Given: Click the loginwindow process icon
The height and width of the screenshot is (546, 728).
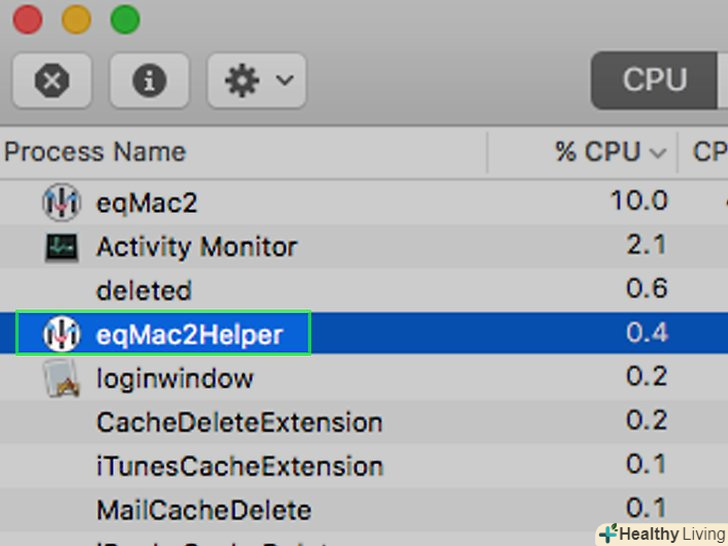Looking at the screenshot, I should click(61, 379).
